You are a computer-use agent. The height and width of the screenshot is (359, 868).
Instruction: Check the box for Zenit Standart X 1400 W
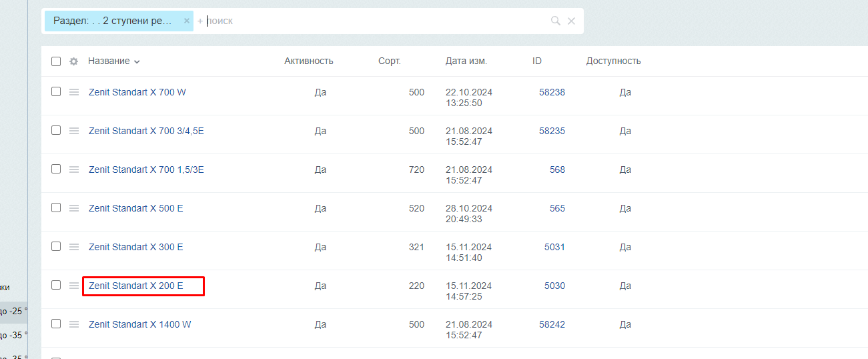tap(56, 324)
